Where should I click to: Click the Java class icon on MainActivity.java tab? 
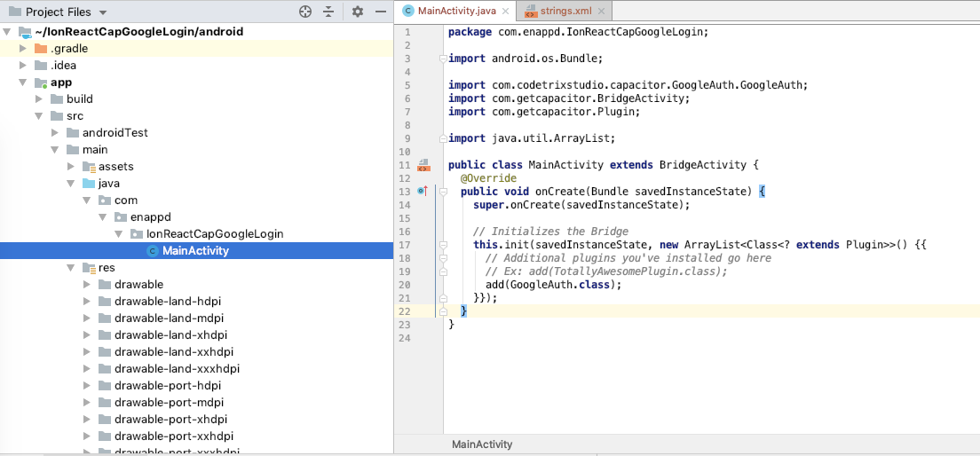pyautogui.click(x=408, y=11)
